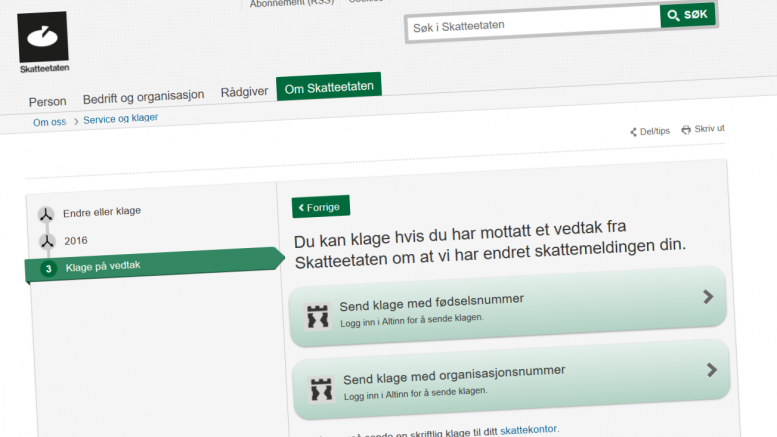Viewport: 777px width, 437px height.
Task: Open the Abonnement (RSS) link
Action: pos(292,3)
